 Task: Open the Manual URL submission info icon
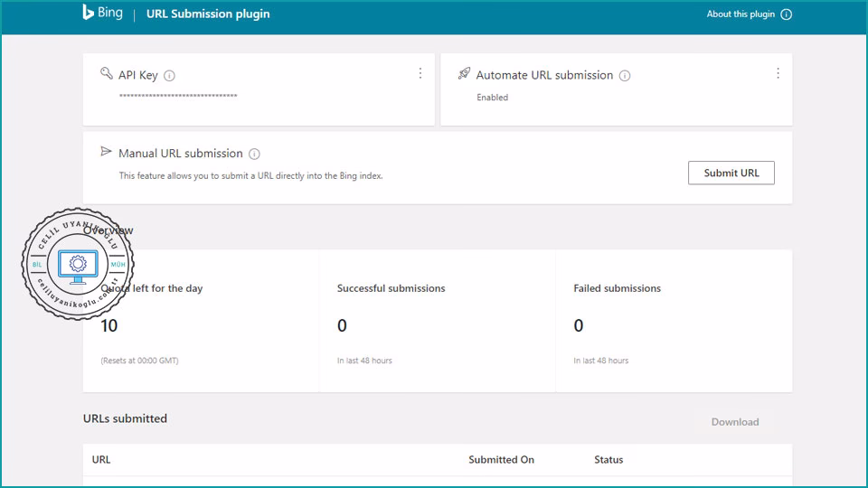tap(254, 154)
